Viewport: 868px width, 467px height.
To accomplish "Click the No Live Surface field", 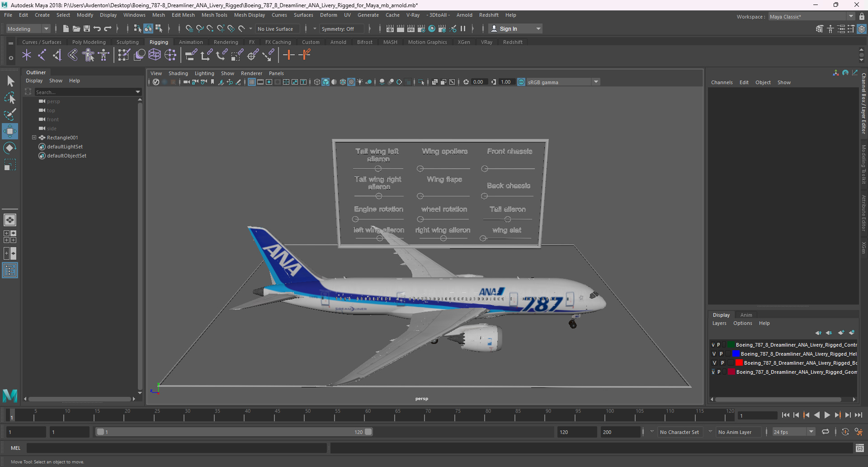I will point(278,29).
